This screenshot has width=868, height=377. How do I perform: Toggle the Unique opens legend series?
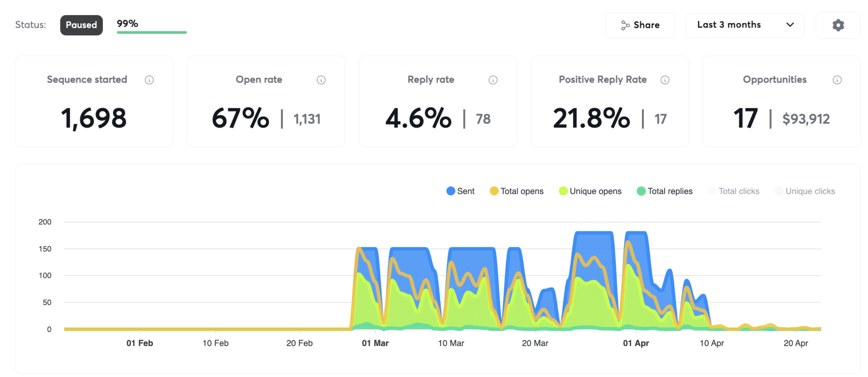[590, 191]
